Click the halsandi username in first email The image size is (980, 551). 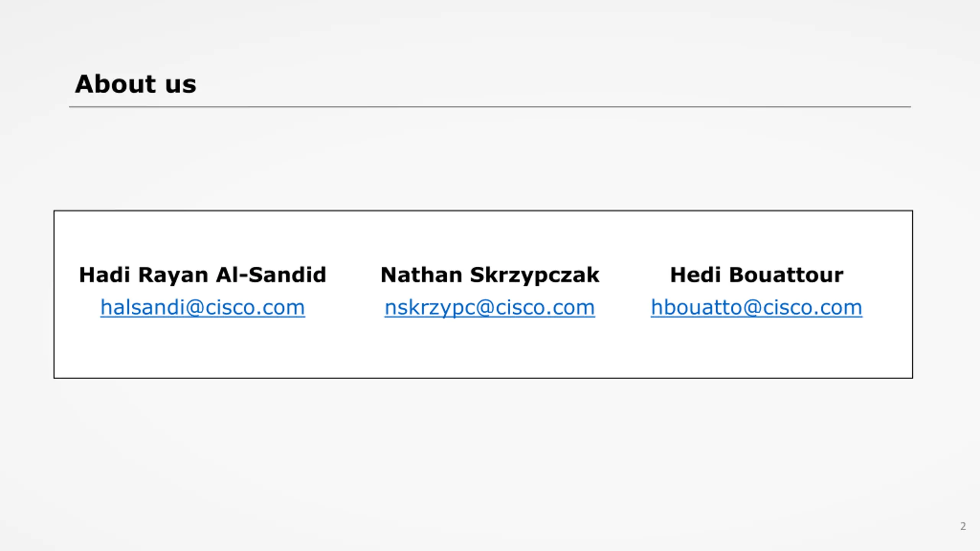tap(143, 308)
